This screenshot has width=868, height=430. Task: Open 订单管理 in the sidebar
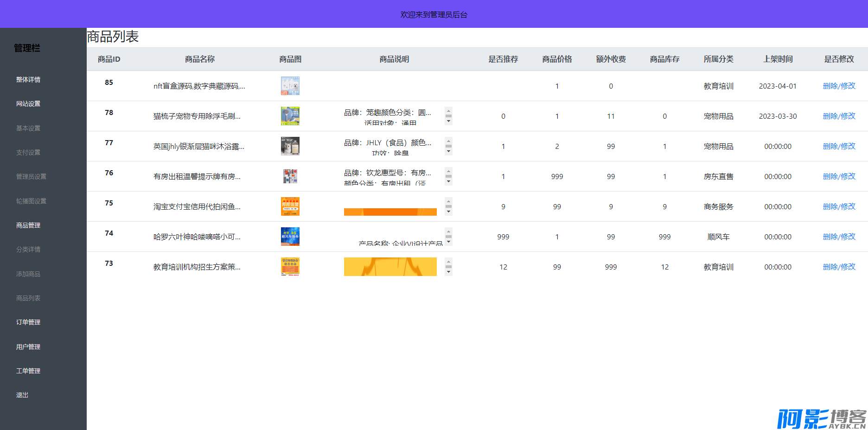click(x=28, y=322)
